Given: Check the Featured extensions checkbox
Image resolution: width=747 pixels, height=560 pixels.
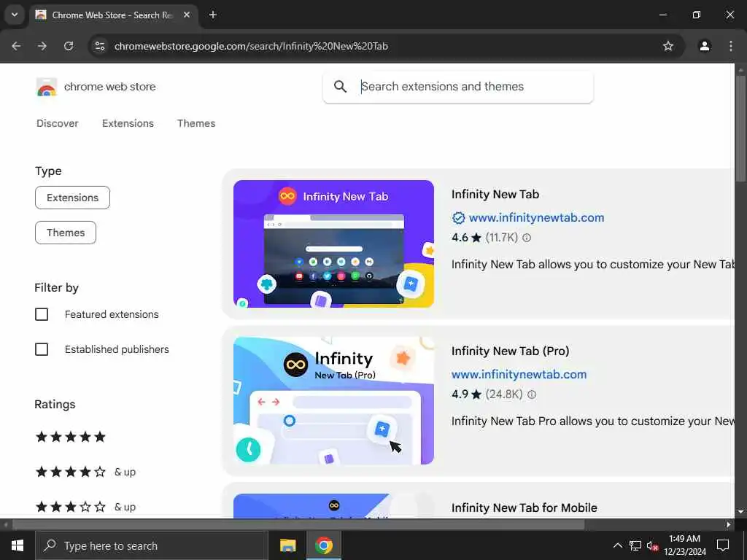Looking at the screenshot, I should point(42,314).
